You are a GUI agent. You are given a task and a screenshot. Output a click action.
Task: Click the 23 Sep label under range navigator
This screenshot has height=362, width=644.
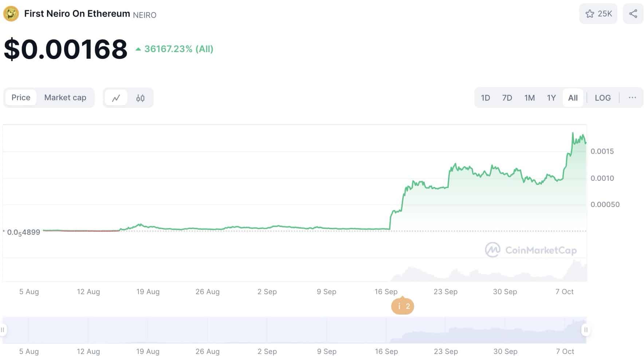point(446,351)
